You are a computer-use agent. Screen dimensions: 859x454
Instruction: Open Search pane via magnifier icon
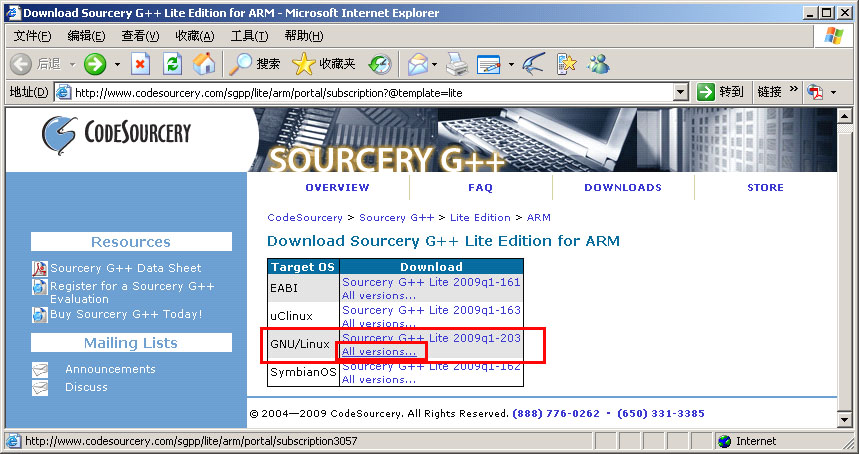[240, 64]
